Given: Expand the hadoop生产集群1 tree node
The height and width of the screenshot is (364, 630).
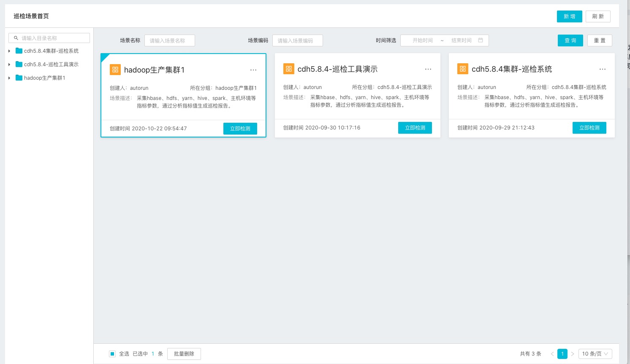Looking at the screenshot, I should 9,78.
